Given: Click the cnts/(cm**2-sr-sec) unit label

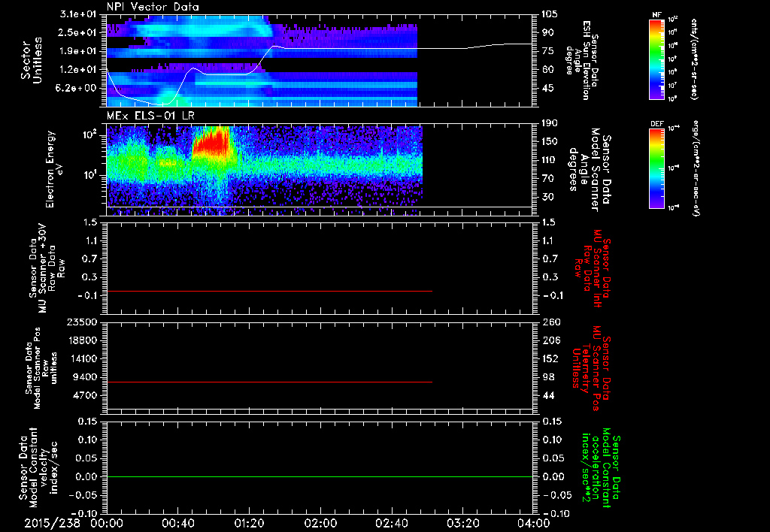Looking at the screenshot, I should pos(693,59).
